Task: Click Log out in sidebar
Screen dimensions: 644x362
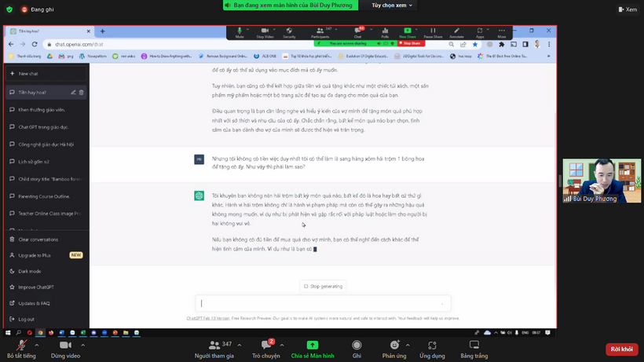Action: (x=46, y=320)
